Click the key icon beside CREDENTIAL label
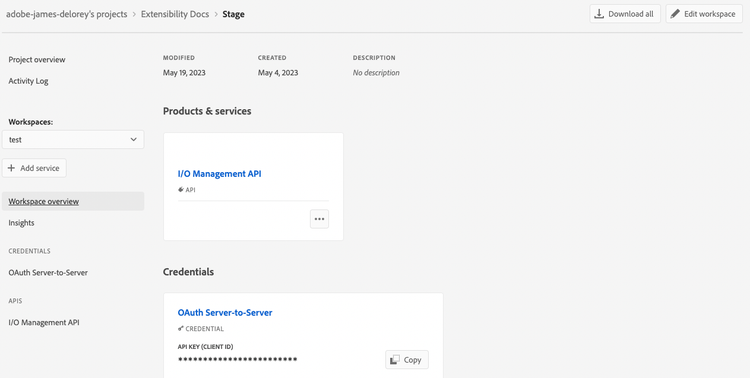 (x=181, y=329)
